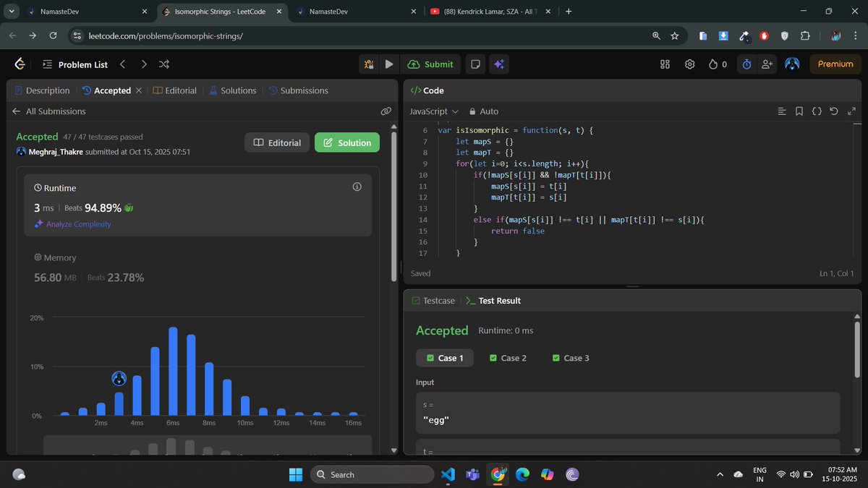The width and height of the screenshot is (868, 488).
Task: Switch to the Editorial tab
Action: pos(175,90)
